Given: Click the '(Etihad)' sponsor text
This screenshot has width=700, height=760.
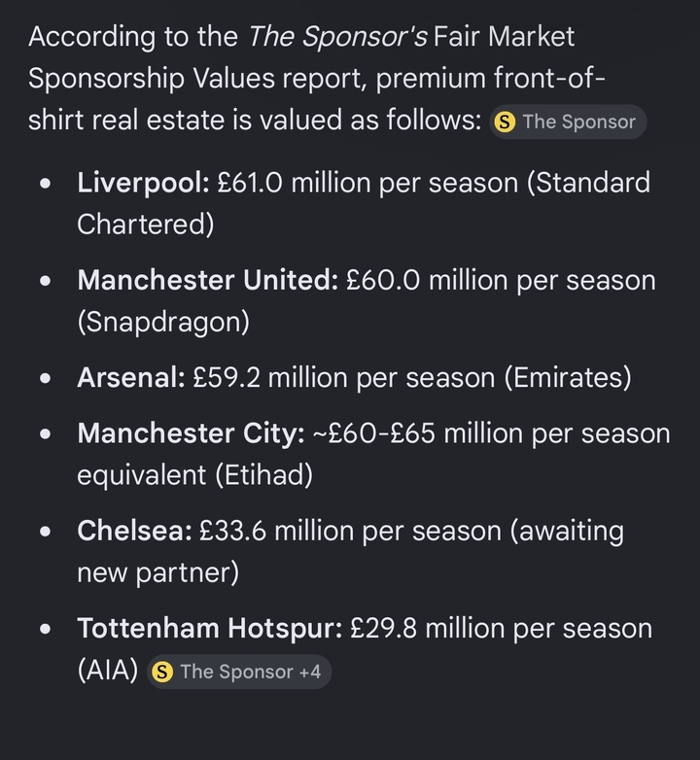Looking at the screenshot, I should point(264,475).
